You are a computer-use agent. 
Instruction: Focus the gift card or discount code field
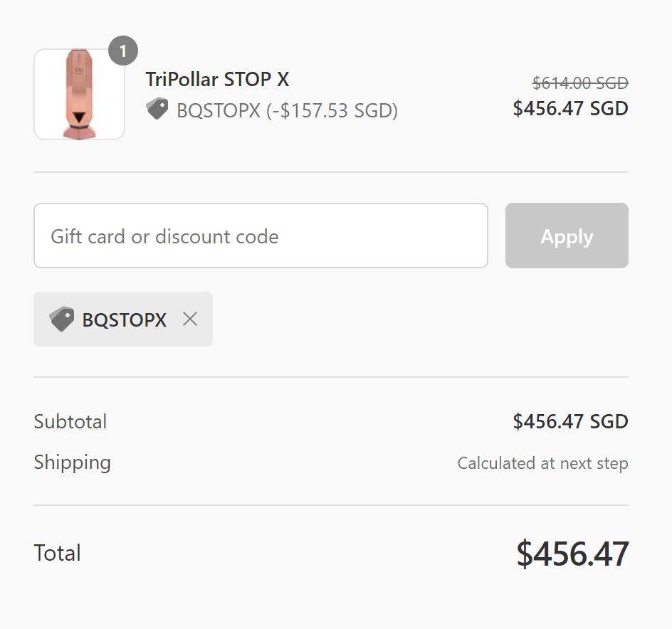pyautogui.click(x=261, y=236)
